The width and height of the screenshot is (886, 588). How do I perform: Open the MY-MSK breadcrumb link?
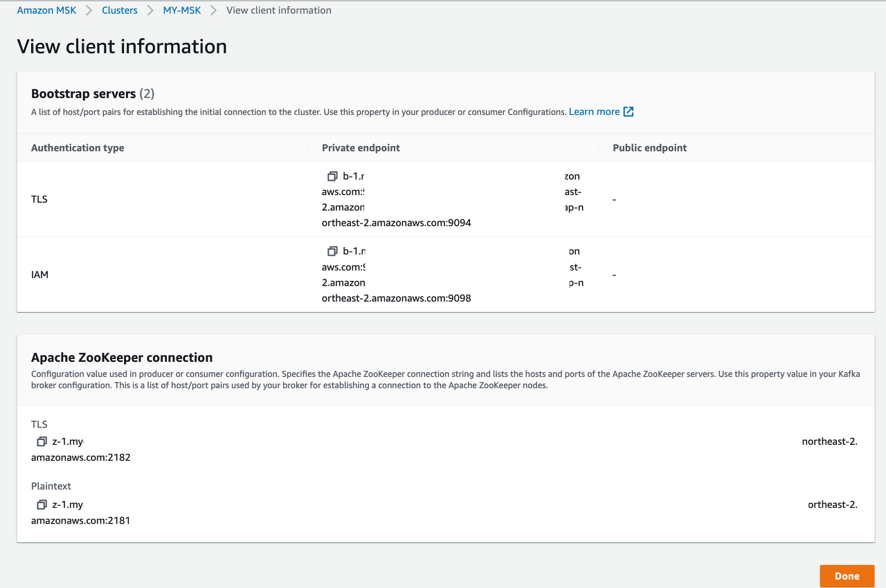pyautogui.click(x=182, y=10)
